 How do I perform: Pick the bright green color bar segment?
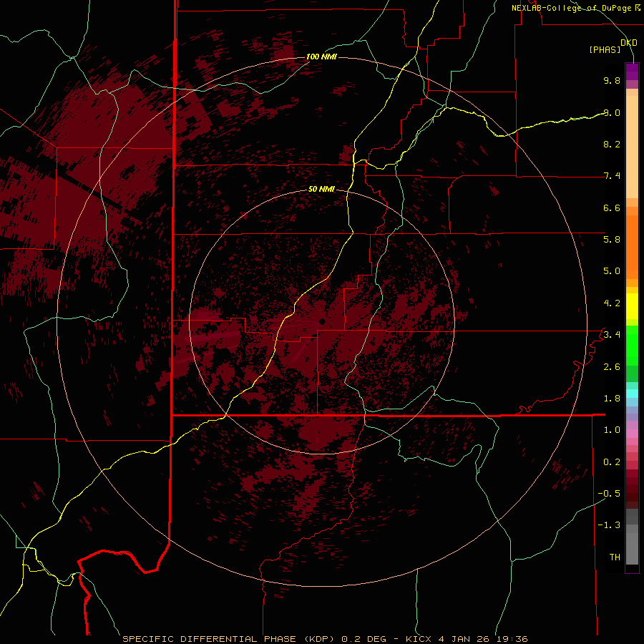click(x=632, y=346)
